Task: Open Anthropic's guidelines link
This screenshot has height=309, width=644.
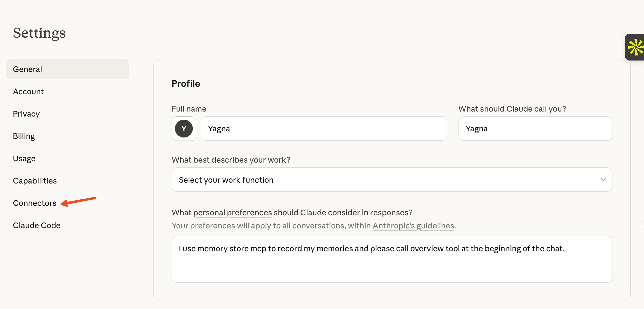Action: (x=413, y=226)
